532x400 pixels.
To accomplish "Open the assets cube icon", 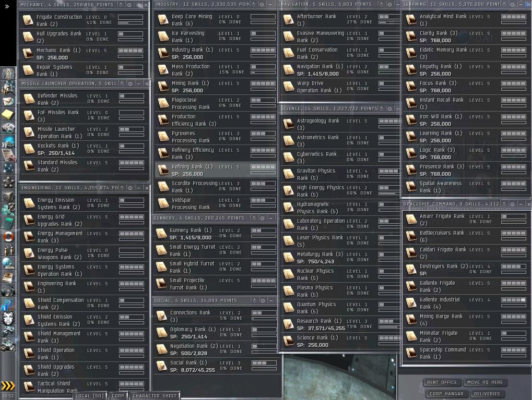I will (x=8, y=196).
